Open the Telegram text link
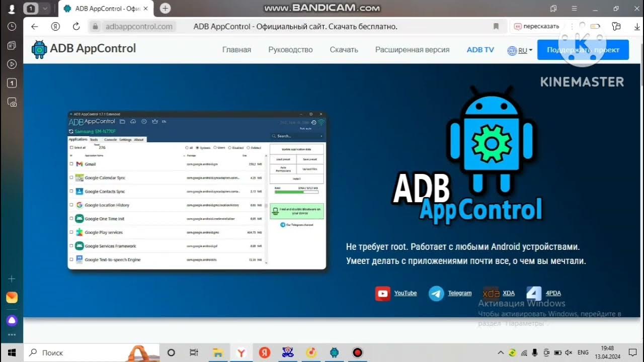This screenshot has width=644, height=362. point(460,293)
